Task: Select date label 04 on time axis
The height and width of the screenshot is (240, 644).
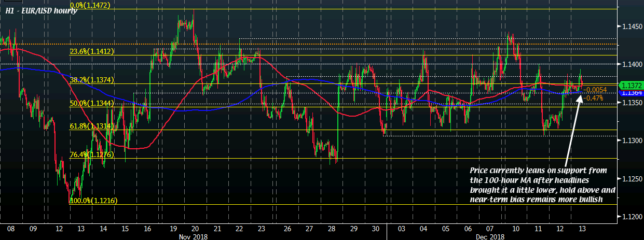Action: (423, 229)
